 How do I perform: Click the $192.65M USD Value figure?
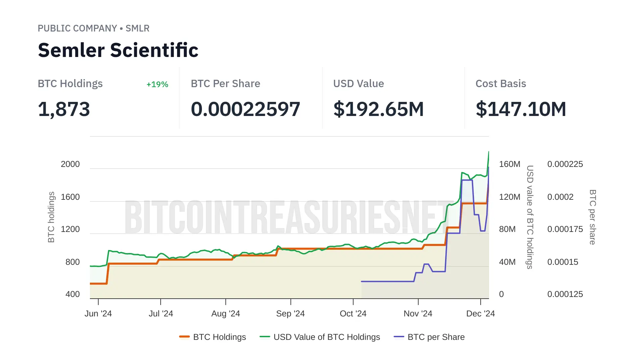379,109
